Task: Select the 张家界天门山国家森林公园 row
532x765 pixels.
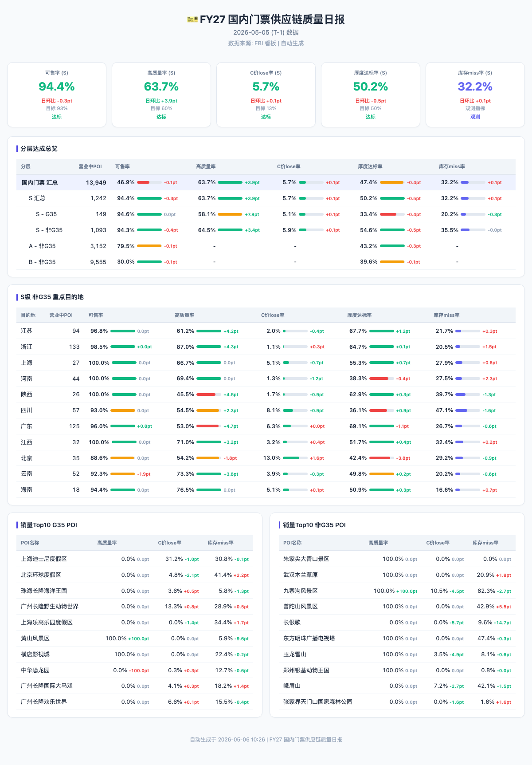Action: [397, 702]
